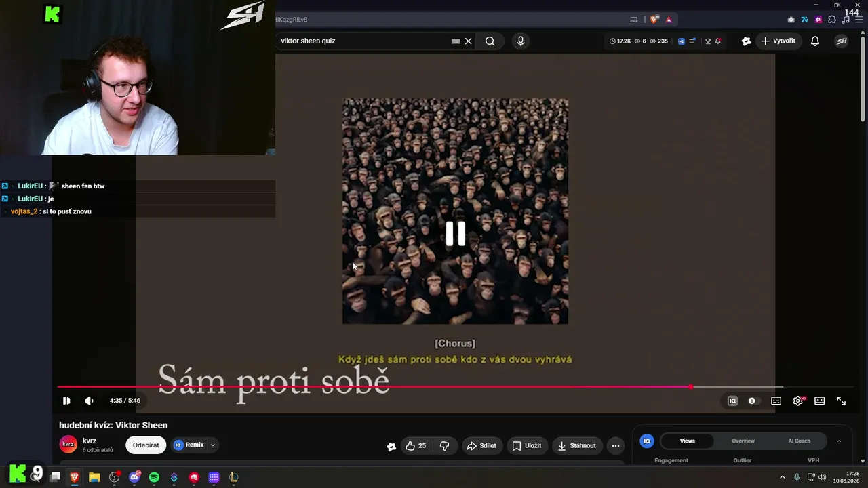Click the red scrubber handle on the timeline

pyautogui.click(x=690, y=387)
